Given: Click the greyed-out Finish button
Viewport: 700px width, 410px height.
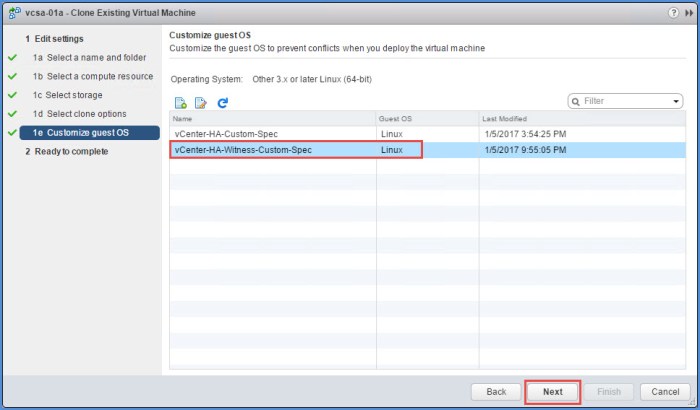Looking at the screenshot, I should click(x=608, y=392).
